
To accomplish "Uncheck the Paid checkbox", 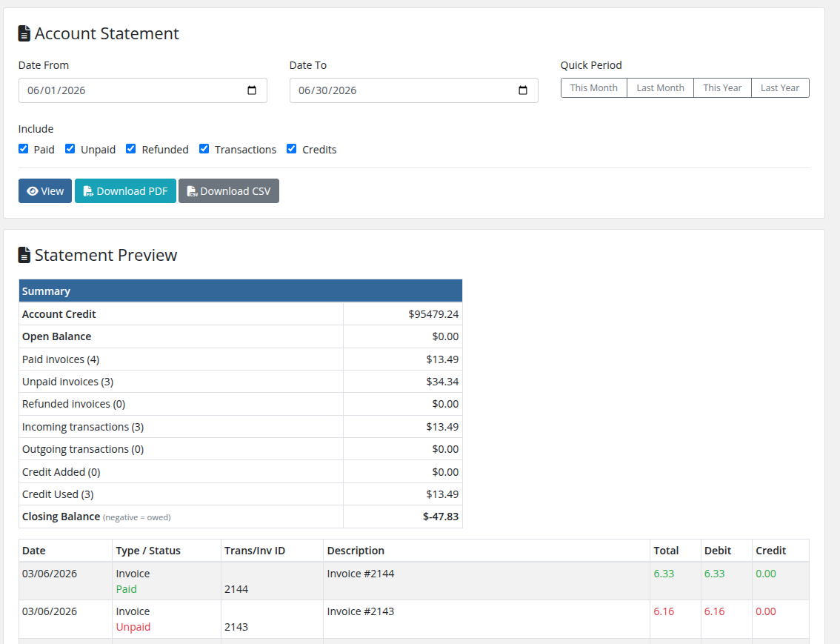I will click(23, 148).
